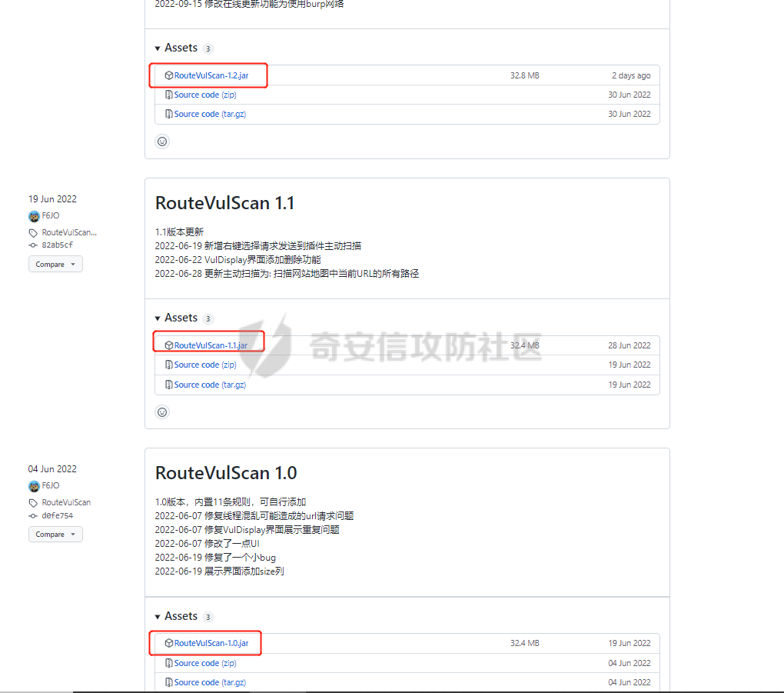Click the tag icon beside RouteVulScan on 04 Jun
Screen dimensions: 784x693
tap(33, 503)
